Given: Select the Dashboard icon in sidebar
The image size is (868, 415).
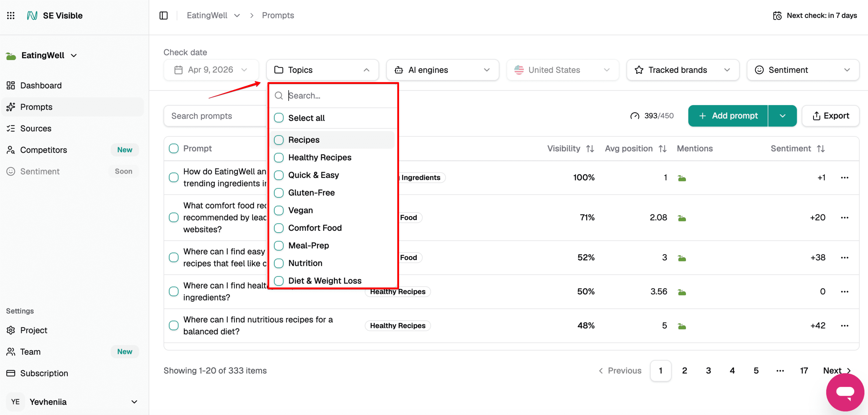Looking at the screenshot, I should pyautogui.click(x=11, y=85).
